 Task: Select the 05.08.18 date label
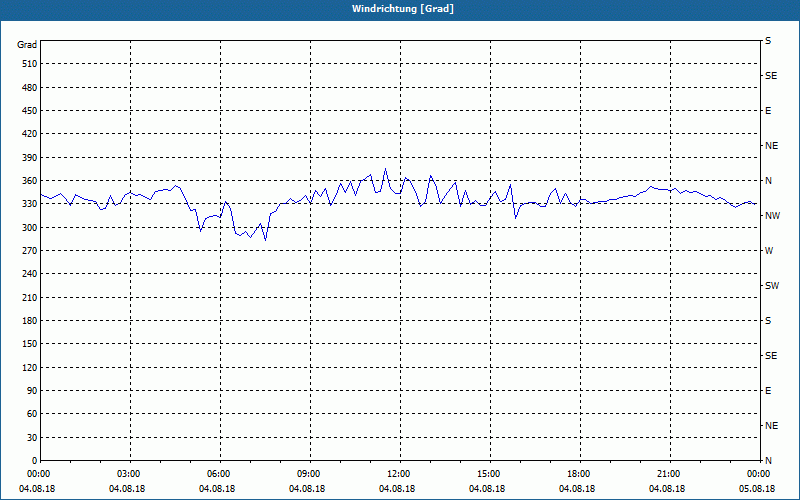(x=757, y=489)
